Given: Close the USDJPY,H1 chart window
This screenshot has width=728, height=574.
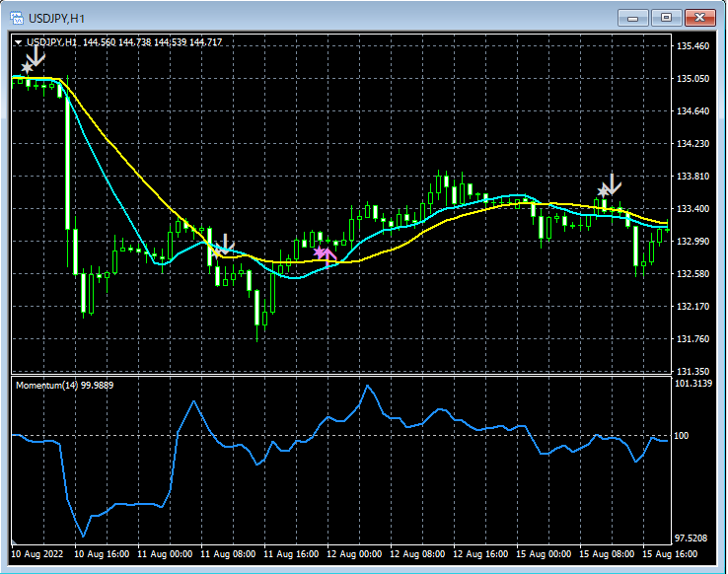Looking at the screenshot, I should point(700,18).
